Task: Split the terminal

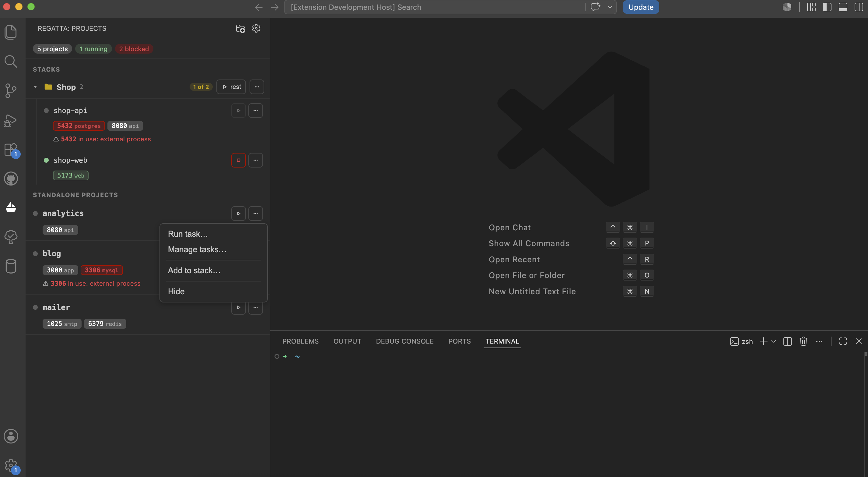Action: coord(788,341)
